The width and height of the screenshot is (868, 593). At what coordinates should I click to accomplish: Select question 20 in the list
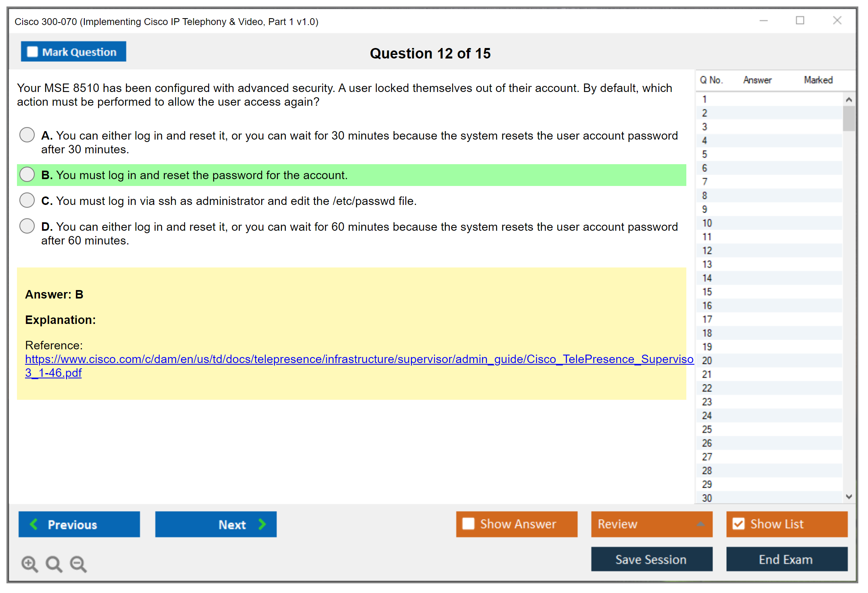707,360
